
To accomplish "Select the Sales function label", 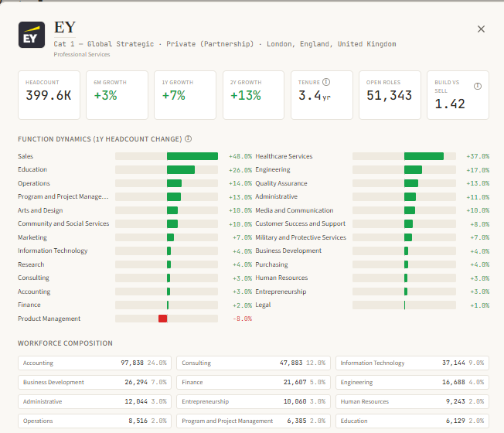I will tap(26, 156).
